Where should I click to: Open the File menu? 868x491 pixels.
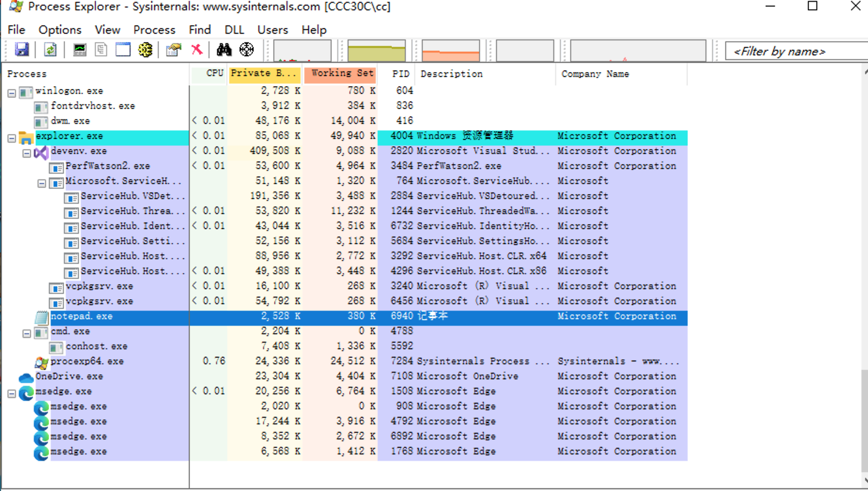16,30
